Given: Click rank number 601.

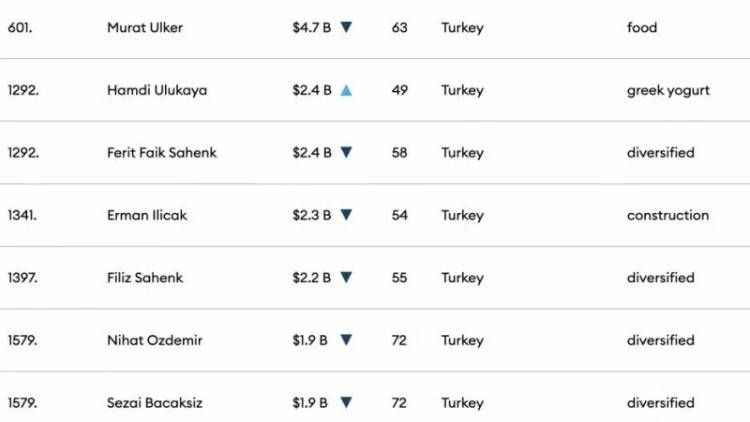Looking at the screenshot, I should click(x=21, y=28).
